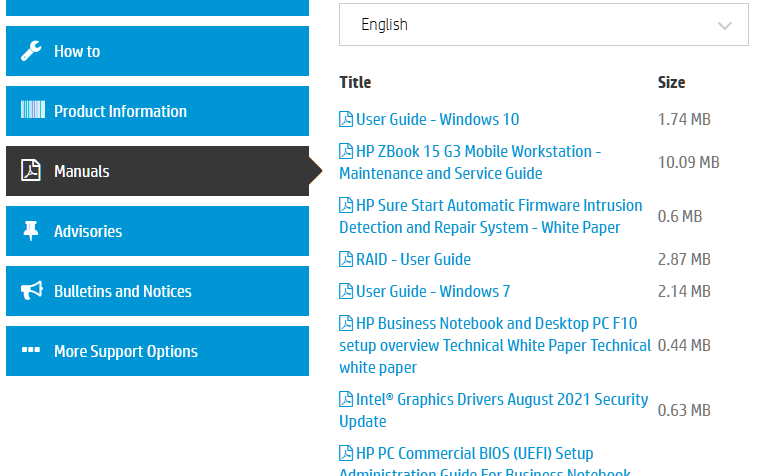Click the 0.6 MB size value

(680, 217)
